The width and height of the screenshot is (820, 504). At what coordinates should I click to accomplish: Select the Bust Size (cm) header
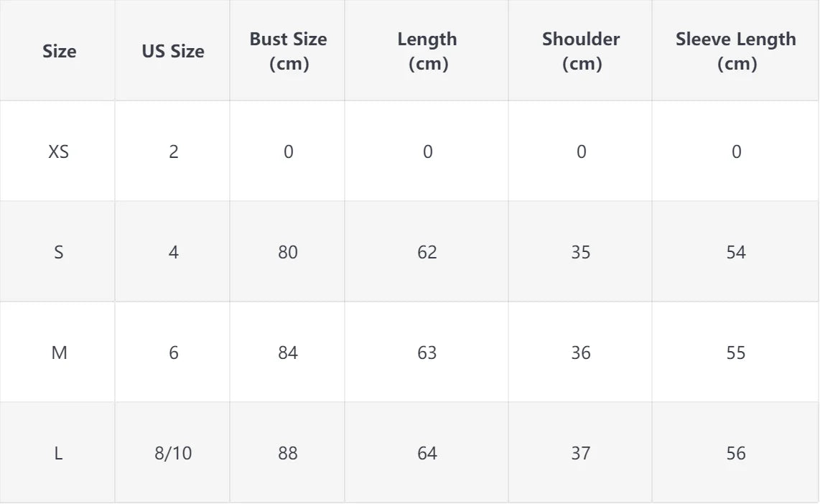tap(288, 51)
